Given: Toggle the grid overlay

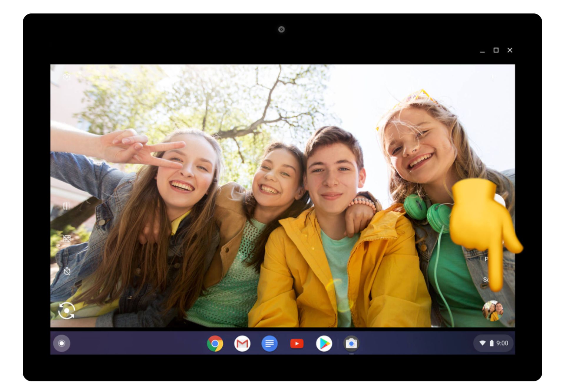Looking at the screenshot, I should [x=67, y=238].
